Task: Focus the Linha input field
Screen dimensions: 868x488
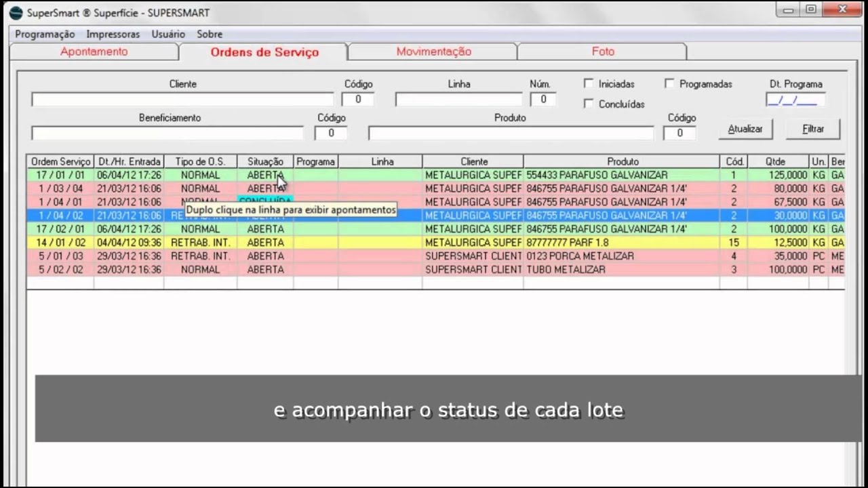Action: pyautogui.click(x=459, y=100)
